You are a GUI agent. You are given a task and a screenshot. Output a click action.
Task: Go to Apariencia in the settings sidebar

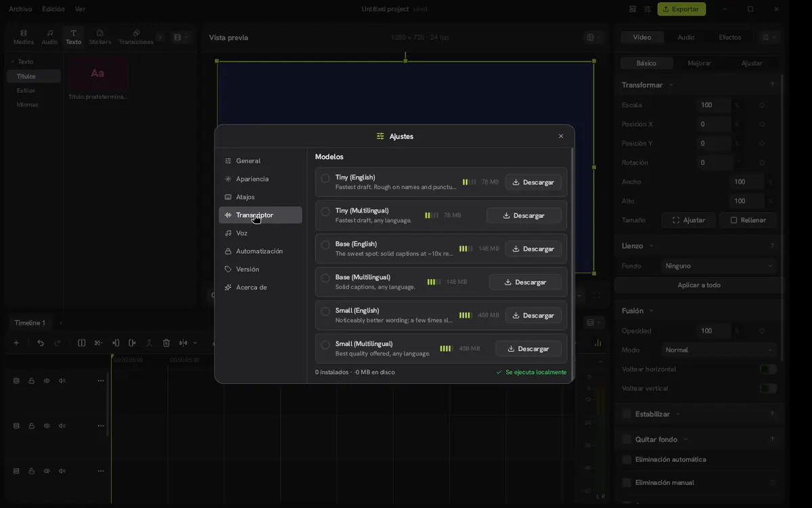[x=261, y=179]
